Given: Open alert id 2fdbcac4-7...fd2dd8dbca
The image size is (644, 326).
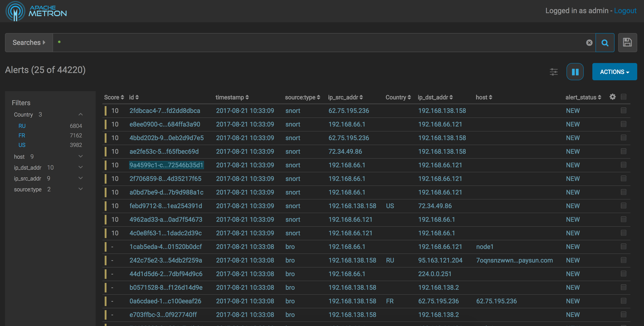Looking at the screenshot, I should point(165,111).
